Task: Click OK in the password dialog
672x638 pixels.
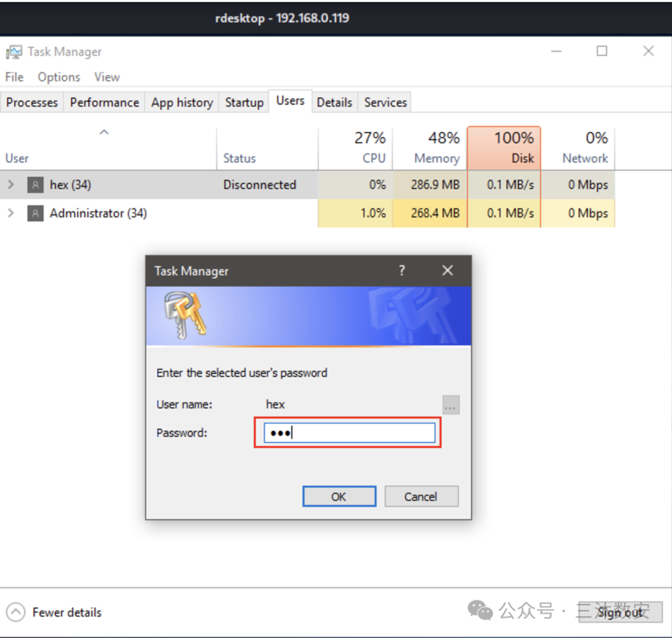Action: pyautogui.click(x=339, y=497)
